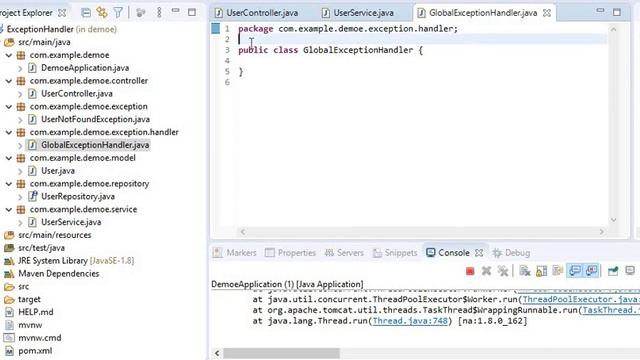Toggle show console on standard error change
The height and width of the screenshot is (360, 640).
(591, 271)
